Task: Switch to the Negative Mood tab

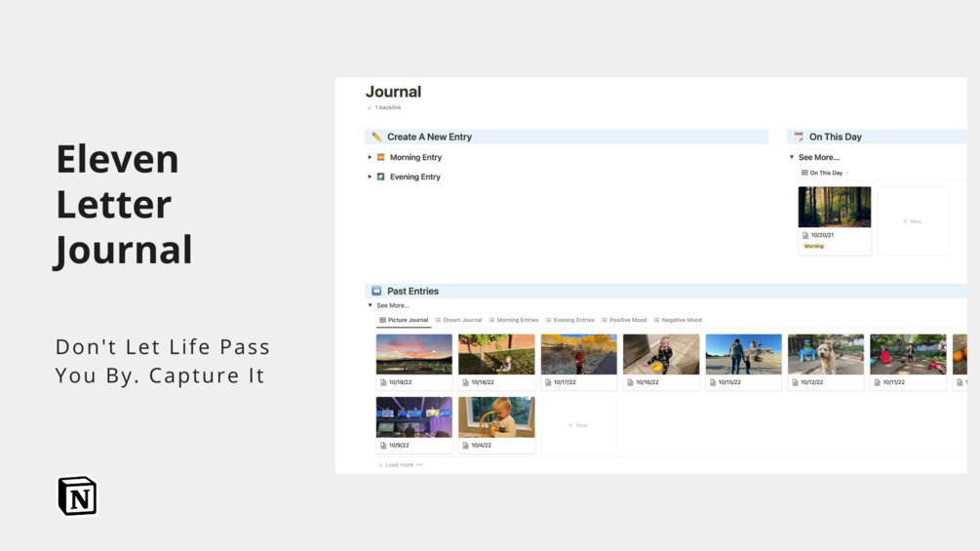Action: [x=678, y=320]
